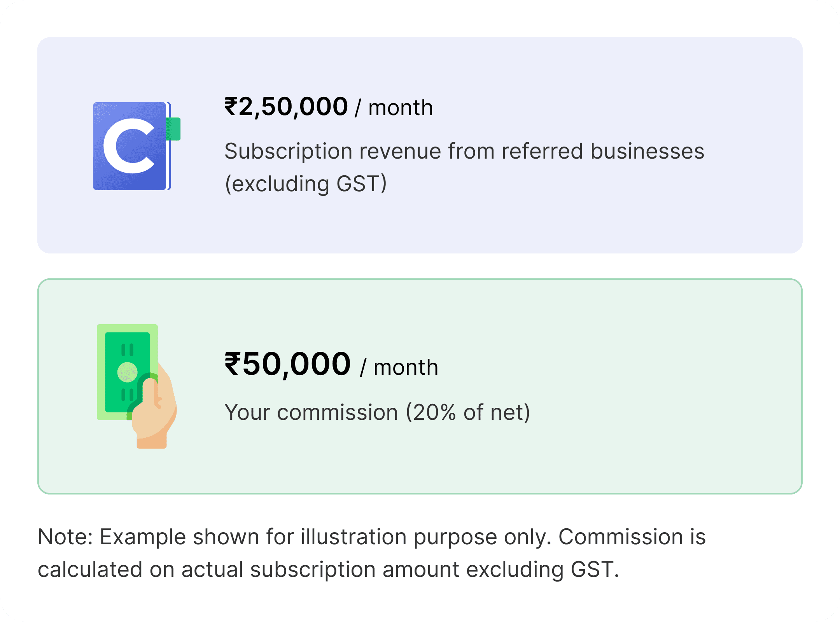This screenshot has height=622, width=840.
Task: Click the "(excluding GST)" text in blue card
Action: [x=306, y=183]
